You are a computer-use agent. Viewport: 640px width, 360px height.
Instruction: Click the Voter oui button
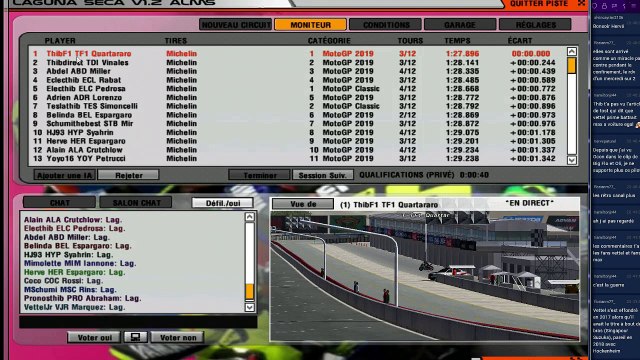click(x=94, y=337)
